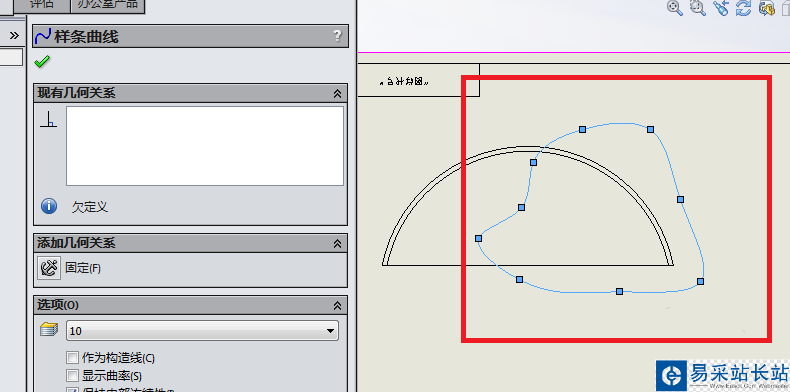This screenshot has height=392, width=790.
Task: Uncheck the last partially visible options checkbox
Action: [73, 389]
